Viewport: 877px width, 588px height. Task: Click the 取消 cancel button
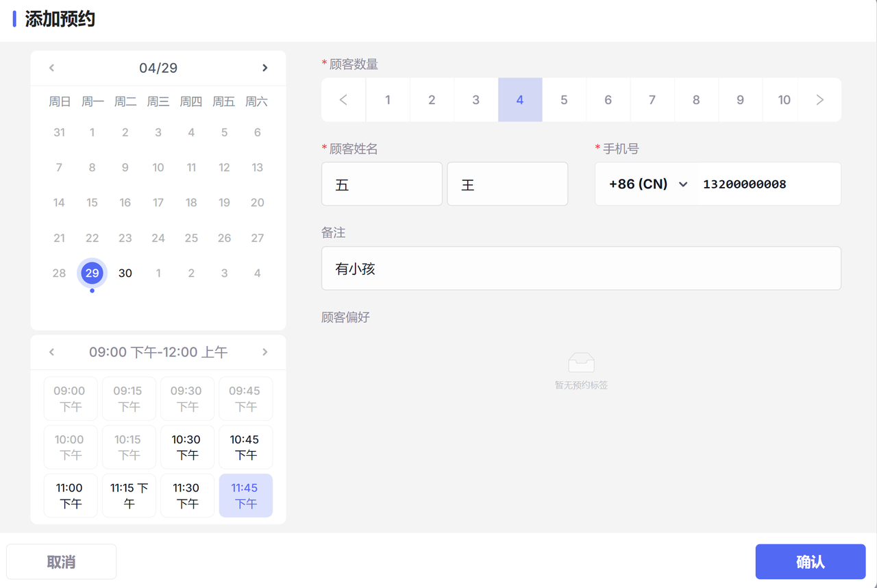coord(62,562)
